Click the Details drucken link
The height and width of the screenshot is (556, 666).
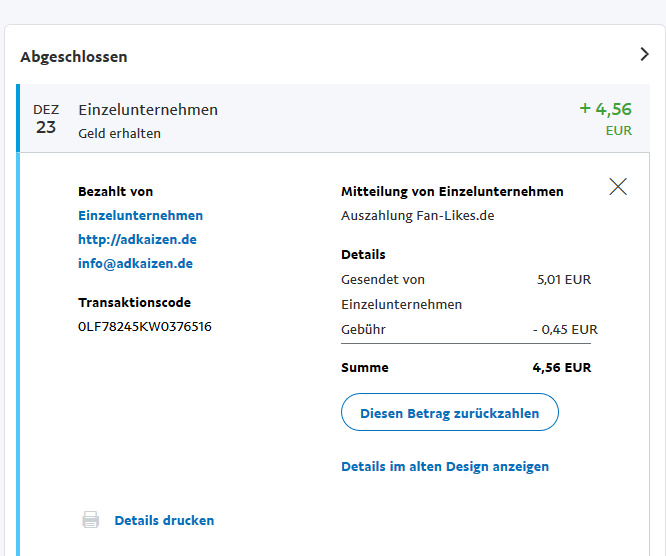[x=164, y=520]
